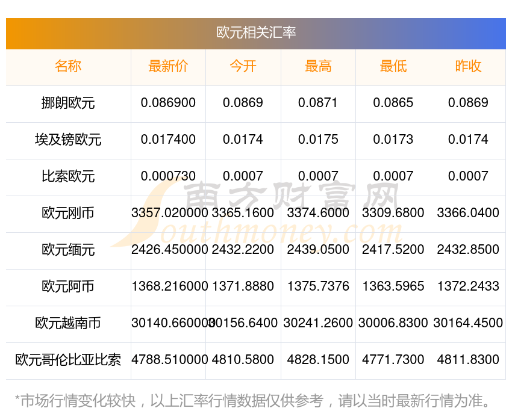Select the value 30164.4500
Viewport: 512px width, 420px height.
[468, 323]
